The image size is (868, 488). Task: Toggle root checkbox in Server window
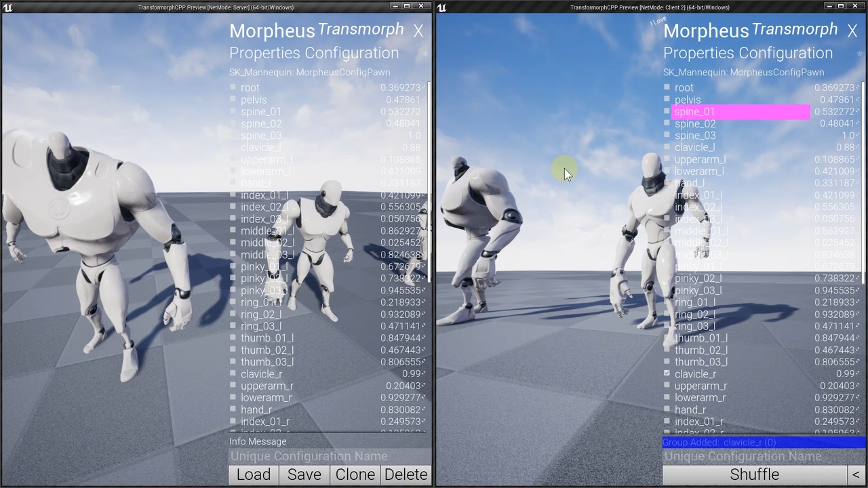(233, 87)
